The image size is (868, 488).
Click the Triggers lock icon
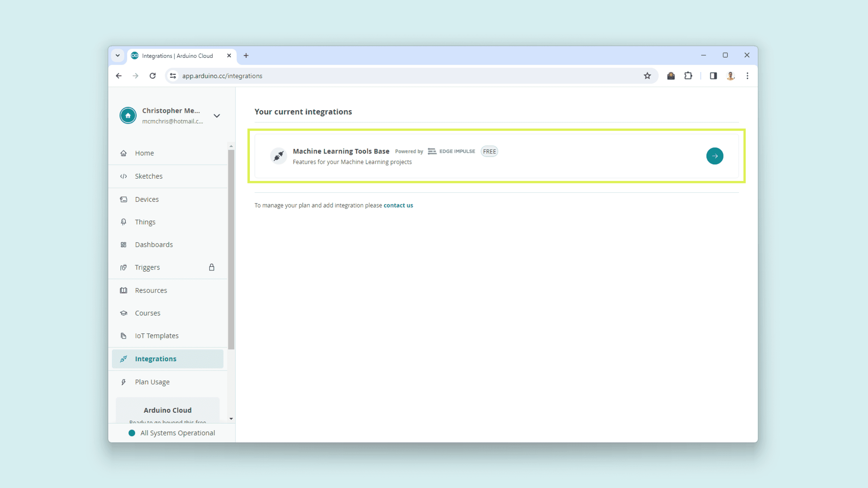(212, 267)
